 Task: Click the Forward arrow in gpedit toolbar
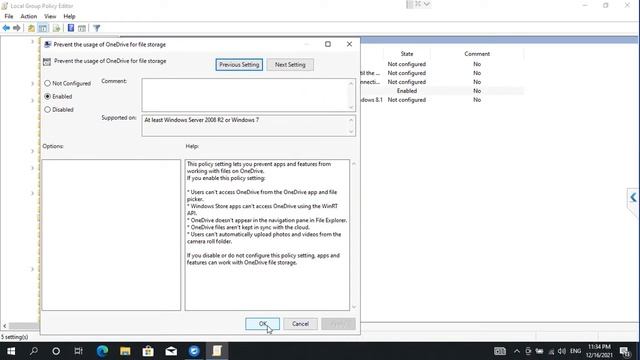[x=17, y=28]
